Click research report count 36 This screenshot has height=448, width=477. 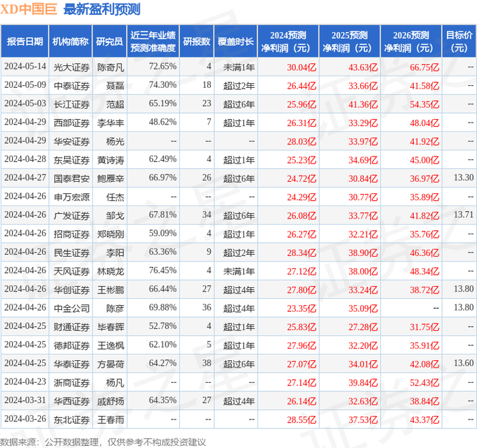pyautogui.click(x=207, y=307)
